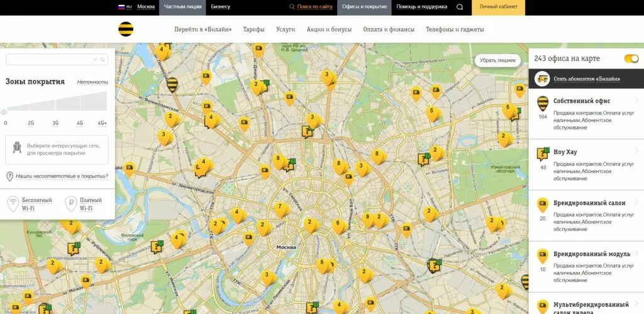The width and height of the screenshot is (644, 314).
Task: Open Тарифы menu item
Action: (254, 30)
